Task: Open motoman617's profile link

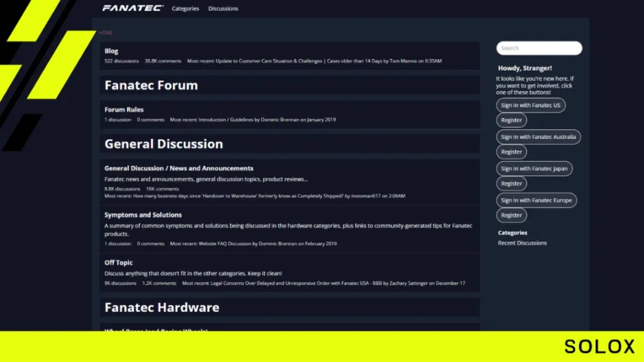Action: coord(365,196)
